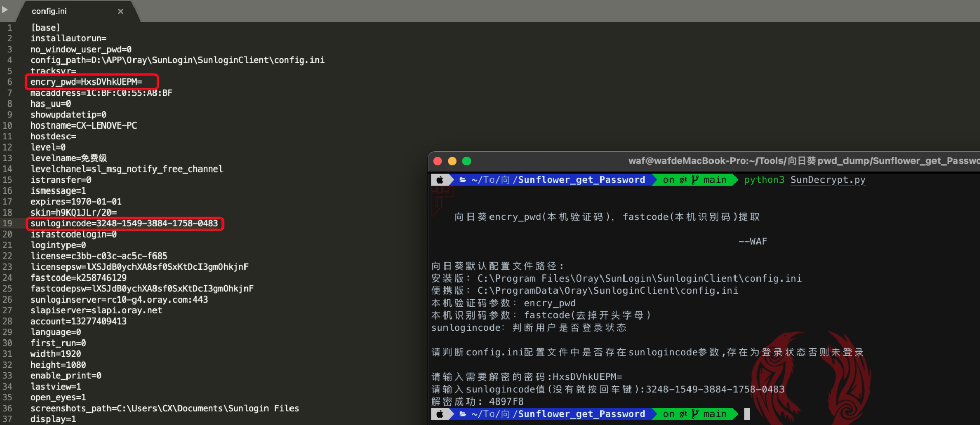Click the fastcode=k258746129 line
This screenshot has height=425, width=980.
tap(79, 278)
